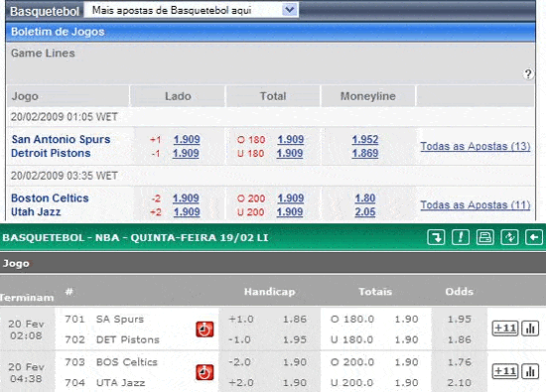Click the Total column header
546x392 pixels.
273,96
